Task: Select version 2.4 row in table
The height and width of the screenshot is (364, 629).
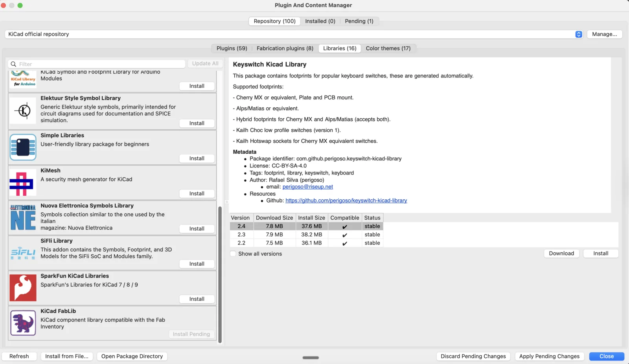Action: 307,226
